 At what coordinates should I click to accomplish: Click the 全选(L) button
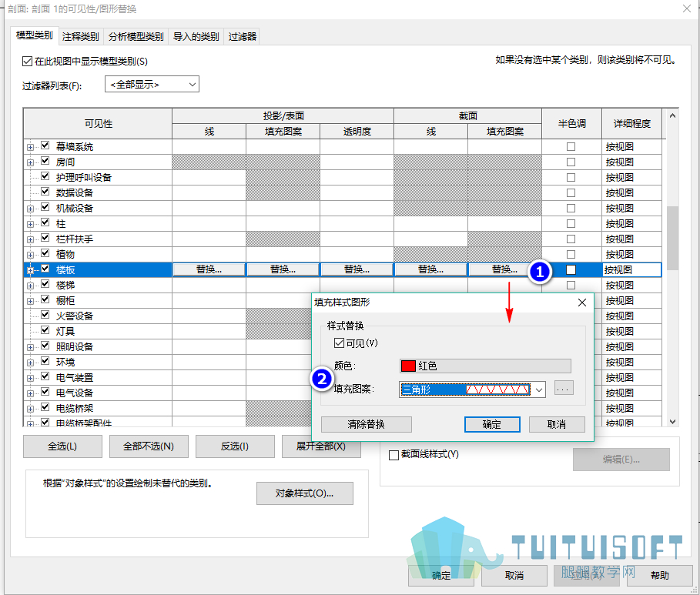point(62,446)
